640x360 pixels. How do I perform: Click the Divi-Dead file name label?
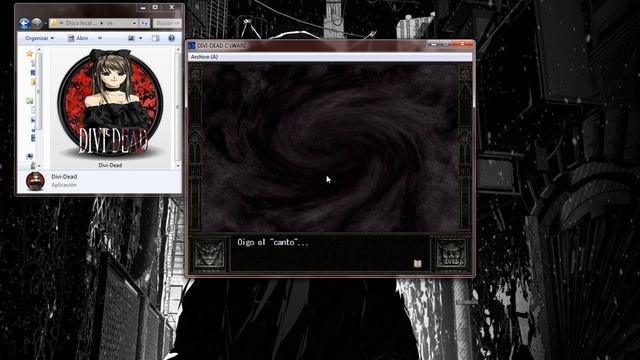pyautogui.click(x=110, y=165)
